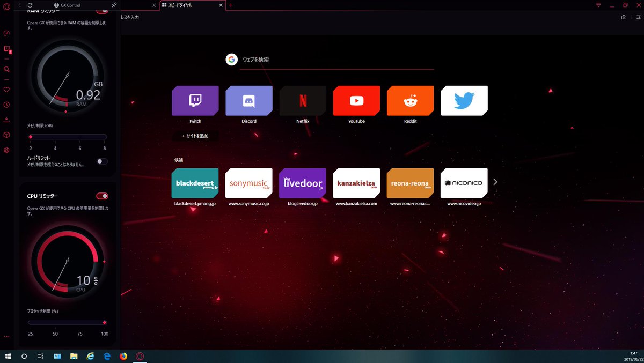Toggle the CPU リミッター switch
This screenshot has height=363, width=644.
click(102, 196)
